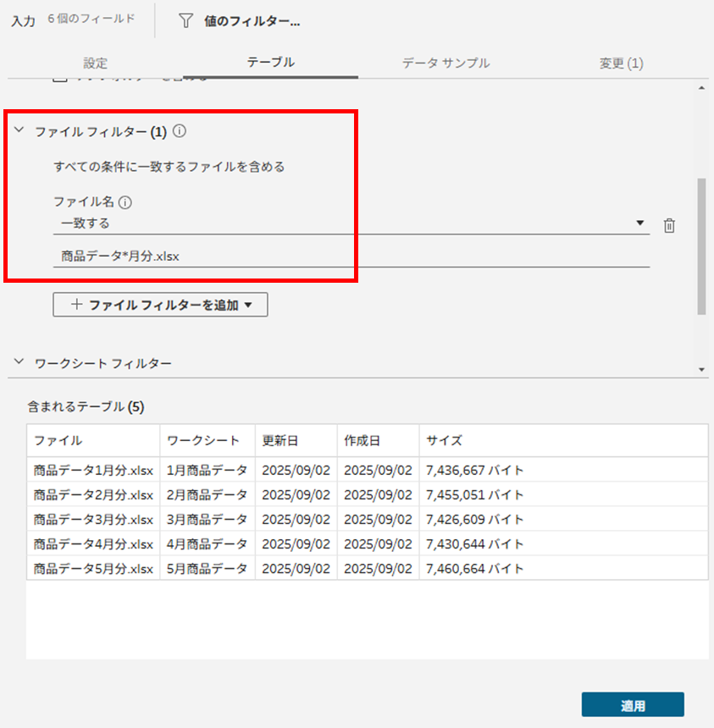Click info icon beside ファイル フィルター (1)
This screenshot has width=714, height=728.
pyautogui.click(x=179, y=132)
